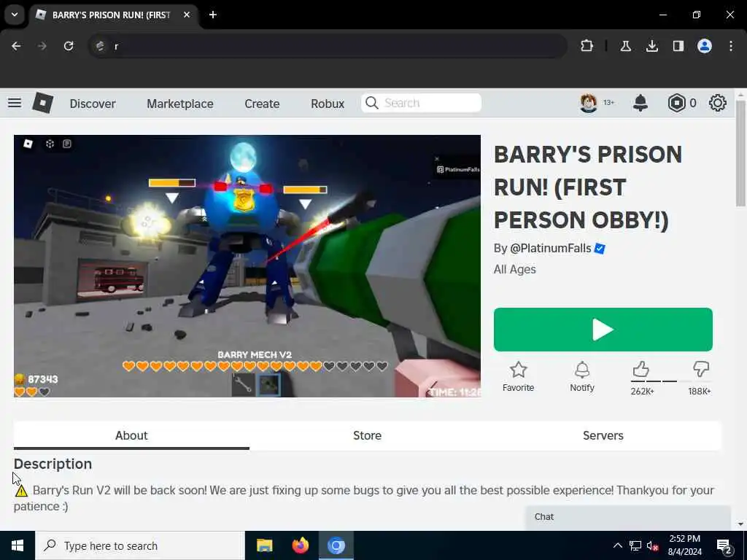Viewport: 747px width, 560px height.
Task: Click the Roblox search field
Action: click(x=421, y=103)
